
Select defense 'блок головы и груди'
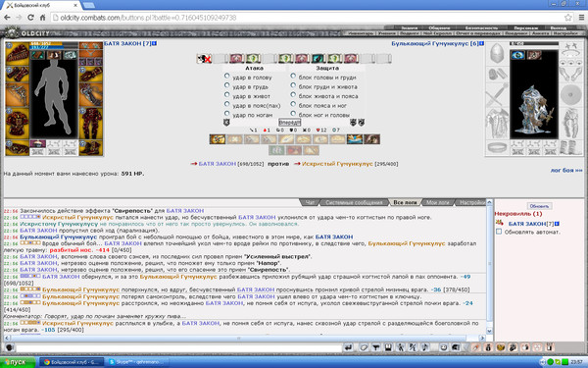293,76
